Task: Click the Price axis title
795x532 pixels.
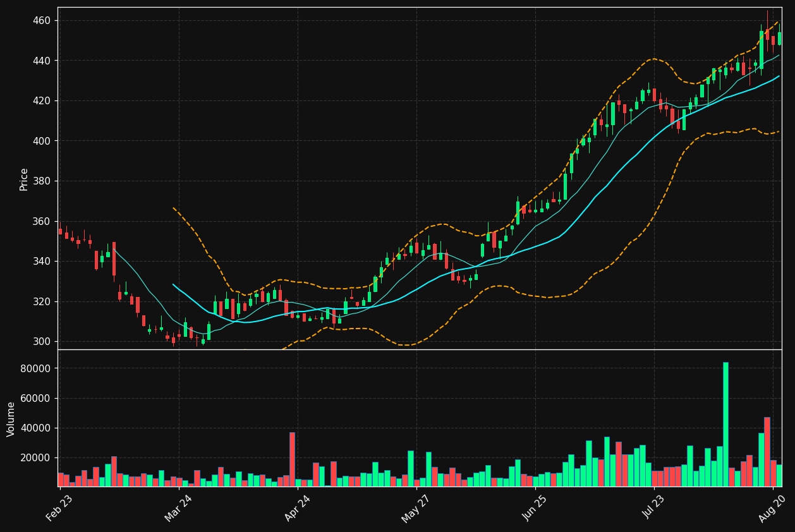Action: click(24, 179)
